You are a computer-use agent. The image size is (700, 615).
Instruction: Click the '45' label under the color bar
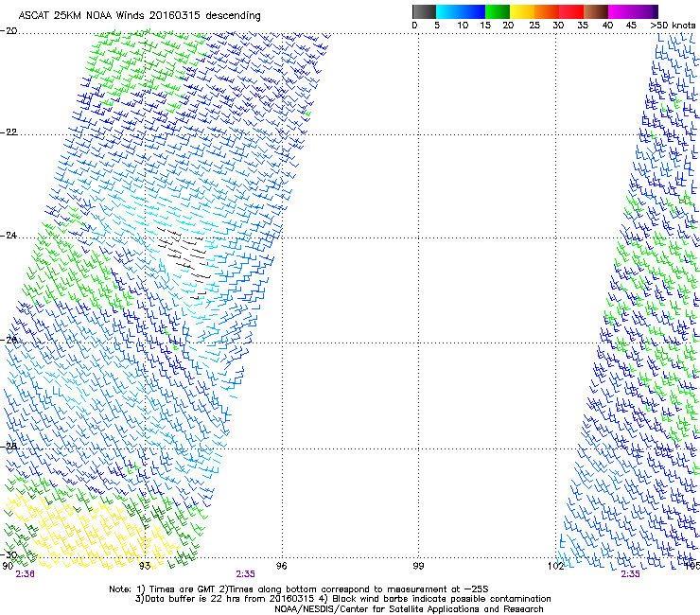pyautogui.click(x=631, y=26)
